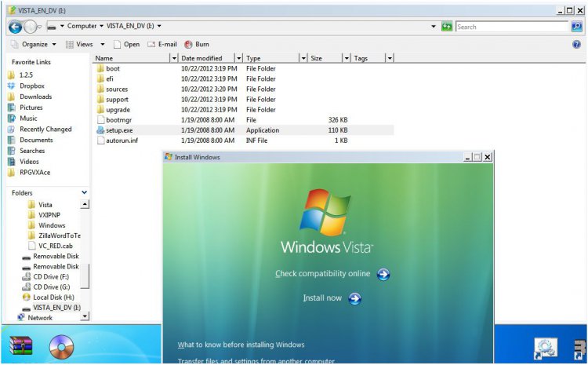Select Vista folder in Folders tree

41,205
